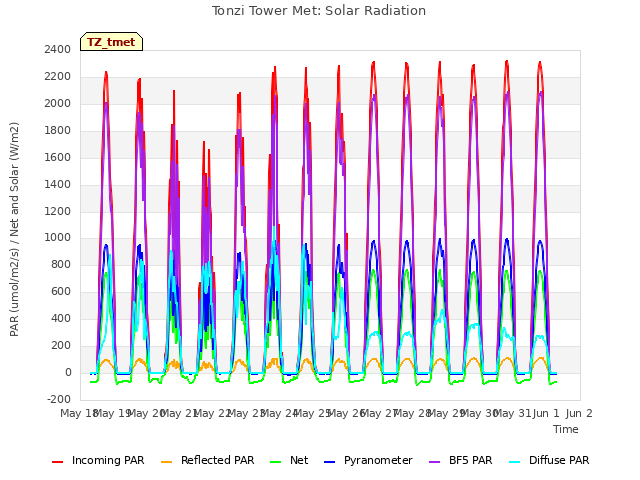Click the Jun 1 x-axis tick label
Image resolution: width=640 pixels, height=480 pixels.
click(x=546, y=413)
